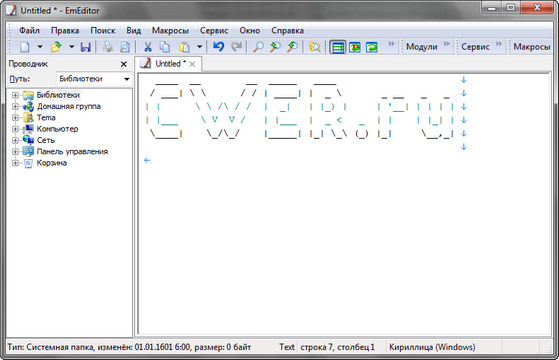559x360 pixels.
Task: Open the Макросы menu
Action: coord(170,31)
